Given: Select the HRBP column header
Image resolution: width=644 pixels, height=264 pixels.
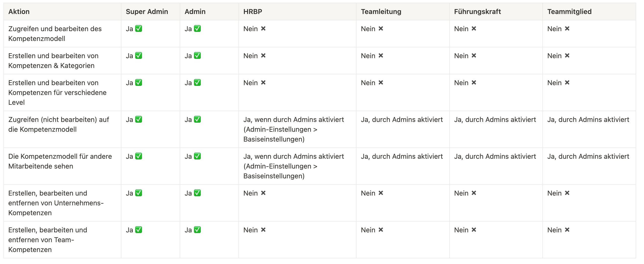Looking at the screenshot, I should click(253, 12).
